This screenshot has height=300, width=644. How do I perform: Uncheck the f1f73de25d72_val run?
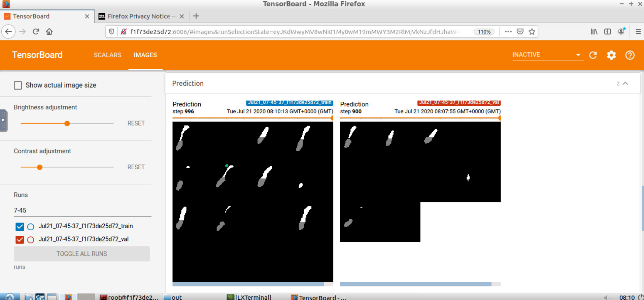tap(20, 240)
